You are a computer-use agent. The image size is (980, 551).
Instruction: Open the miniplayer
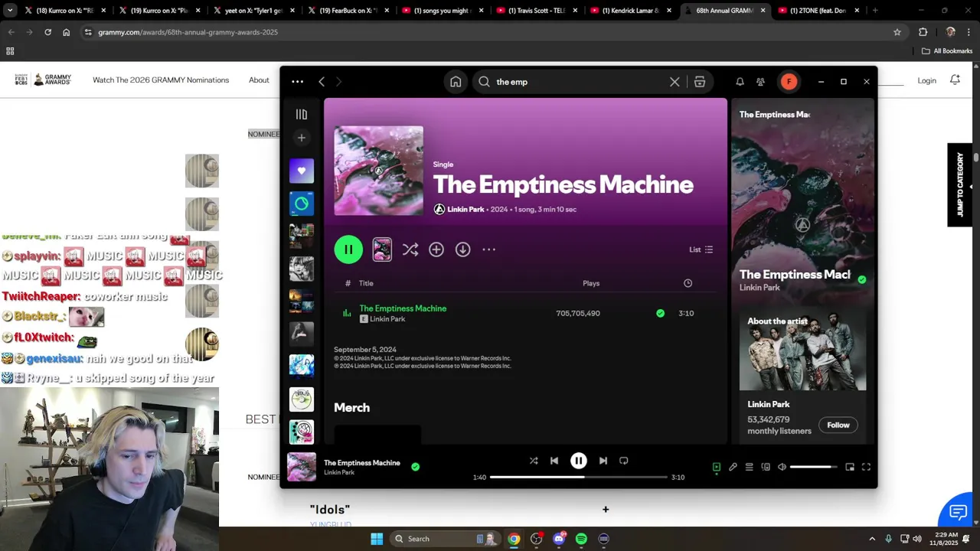pos(850,467)
